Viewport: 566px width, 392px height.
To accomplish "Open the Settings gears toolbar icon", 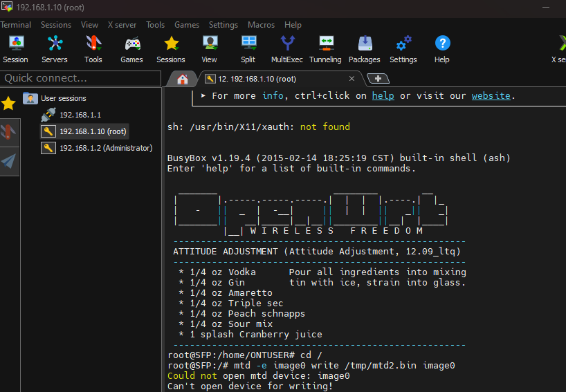I will click(x=403, y=49).
